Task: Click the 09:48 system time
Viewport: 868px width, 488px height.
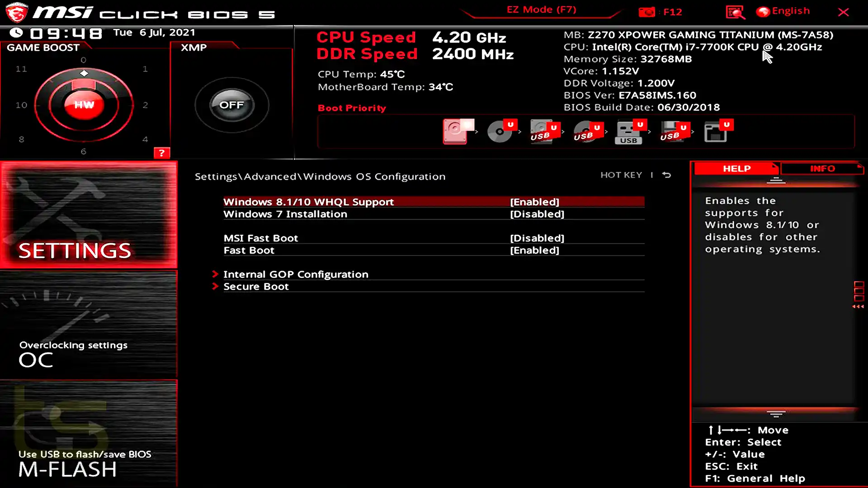Action: click(66, 33)
